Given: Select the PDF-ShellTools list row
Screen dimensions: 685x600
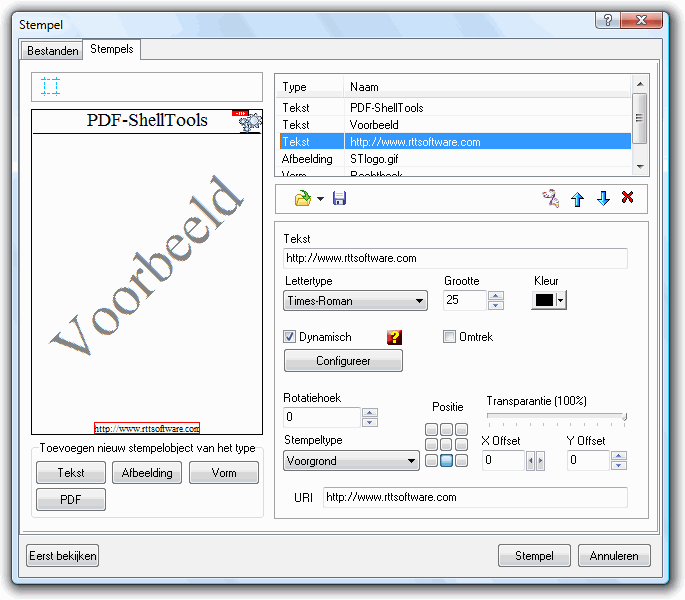Looking at the screenshot, I should tap(454, 108).
